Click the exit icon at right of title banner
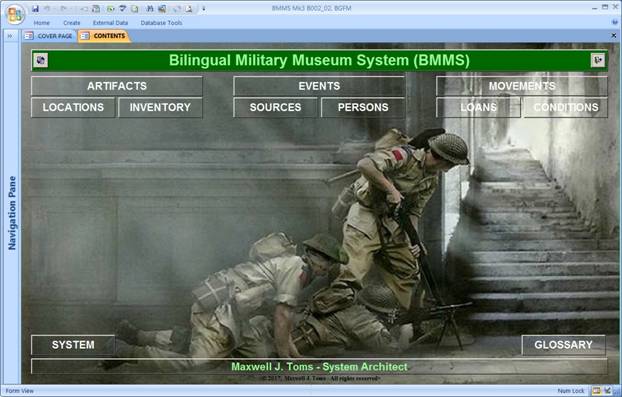622x397 pixels. point(598,60)
